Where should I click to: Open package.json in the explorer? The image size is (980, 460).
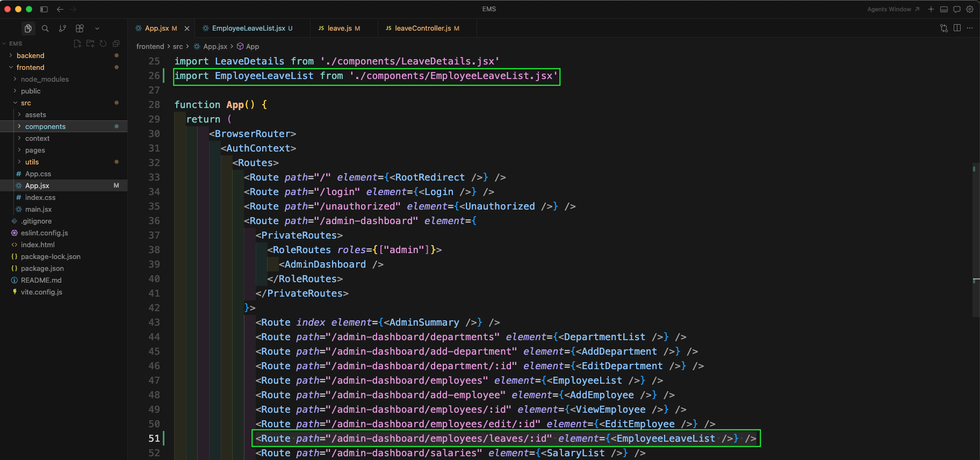coord(63,268)
